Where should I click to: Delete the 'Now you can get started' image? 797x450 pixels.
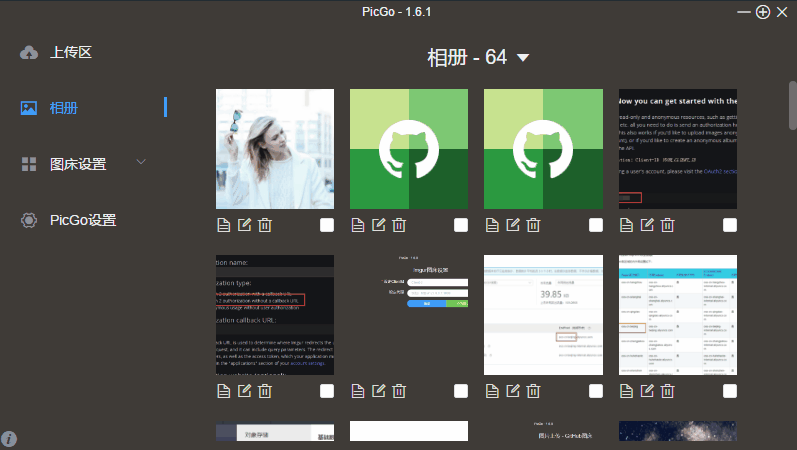click(667, 225)
